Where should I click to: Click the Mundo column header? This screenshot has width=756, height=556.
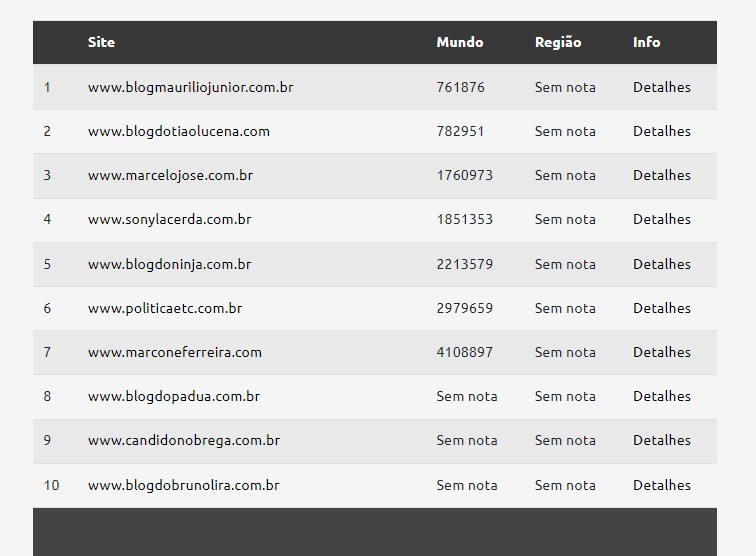(x=459, y=42)
